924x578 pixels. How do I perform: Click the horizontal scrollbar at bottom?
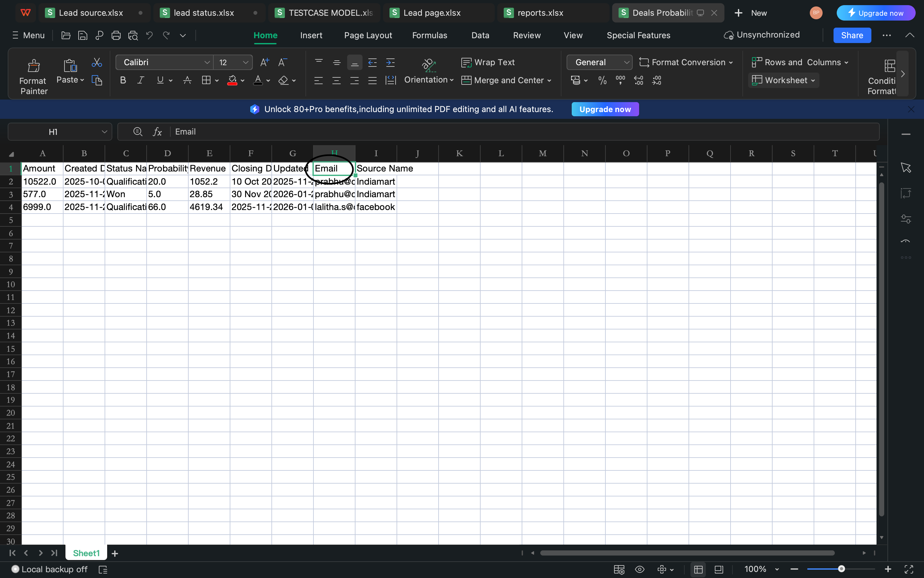point(687,553)
